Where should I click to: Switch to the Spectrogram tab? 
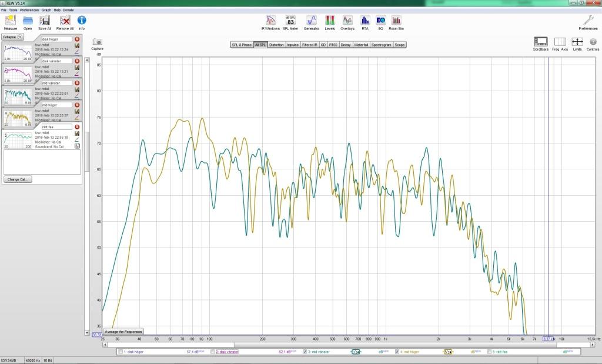coord(381,45)
